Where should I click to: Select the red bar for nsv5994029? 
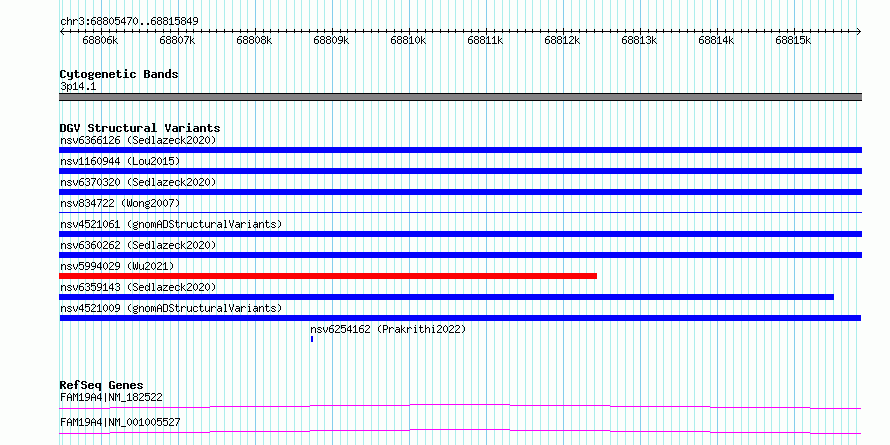328,276
